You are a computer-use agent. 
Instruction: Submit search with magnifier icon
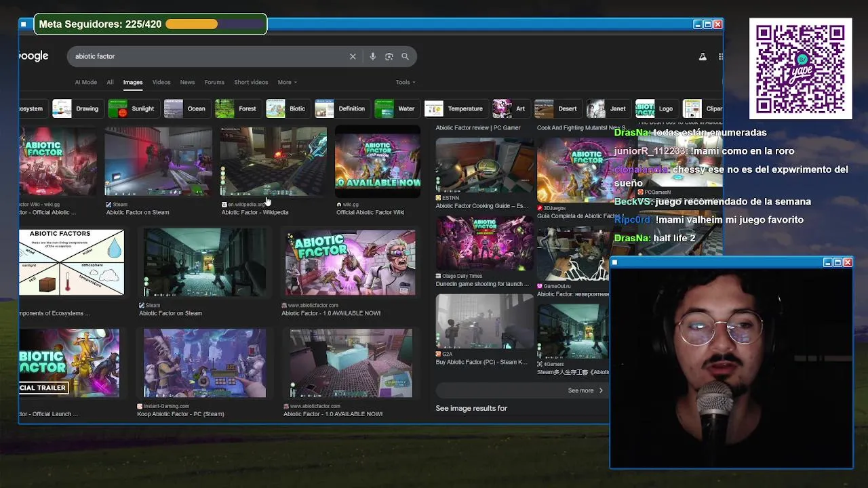click(406, 56)
